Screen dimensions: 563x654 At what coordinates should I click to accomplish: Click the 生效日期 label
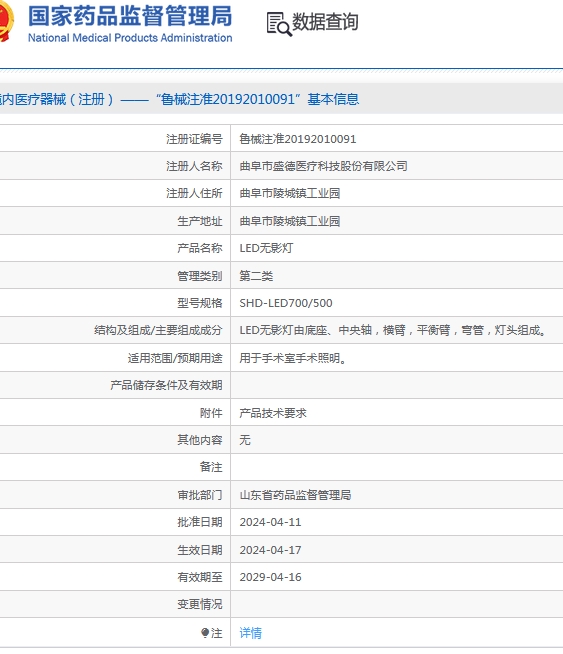[200, 550]
